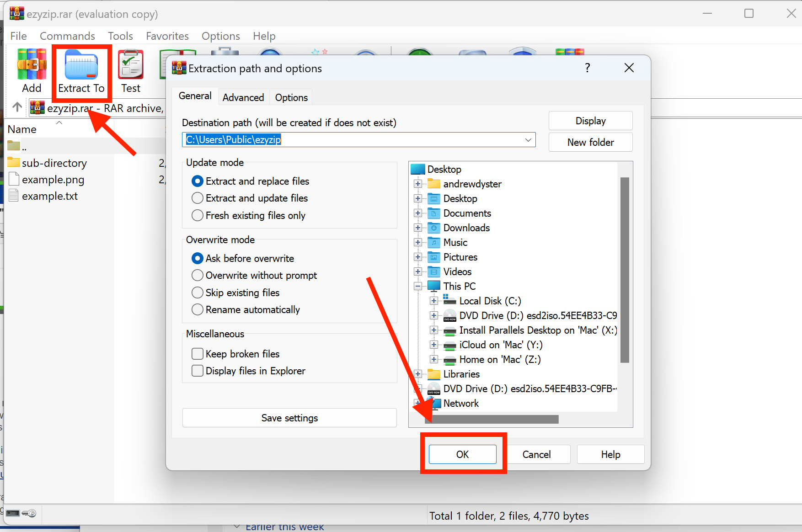Enable the Keep broken files checkbox
Screen dimensions: 802x532
[x=197, y=353]
